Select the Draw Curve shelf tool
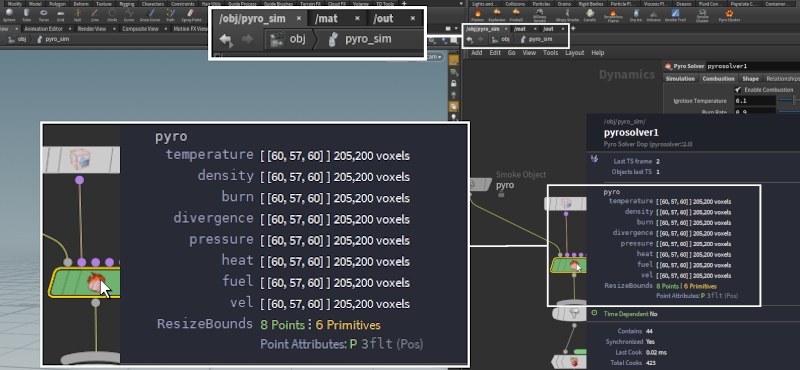800x370 pixels. (x=150, y=15)
